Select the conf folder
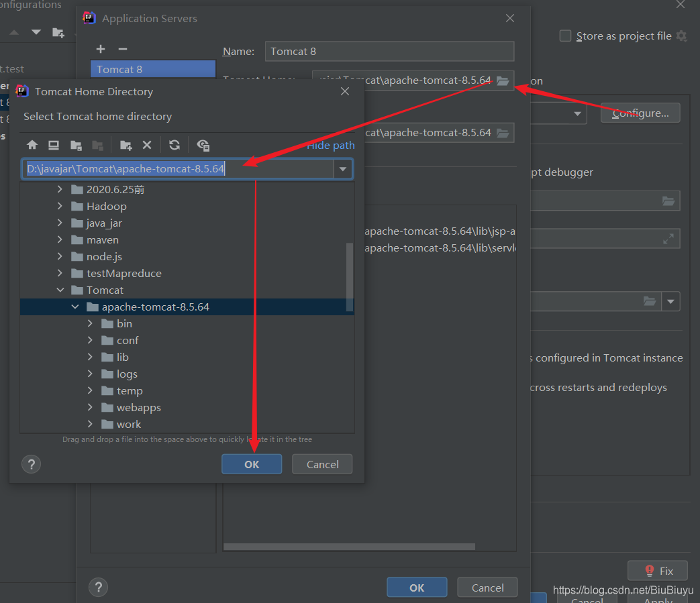The height and width of the screenshot is (603, 700). point(128,341)
